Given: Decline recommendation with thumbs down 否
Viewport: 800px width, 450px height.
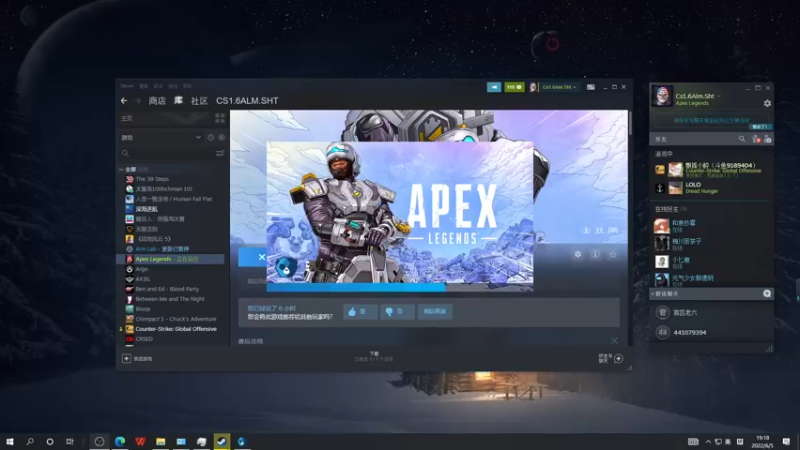Looking at the screenshot, I should point(396,311).
